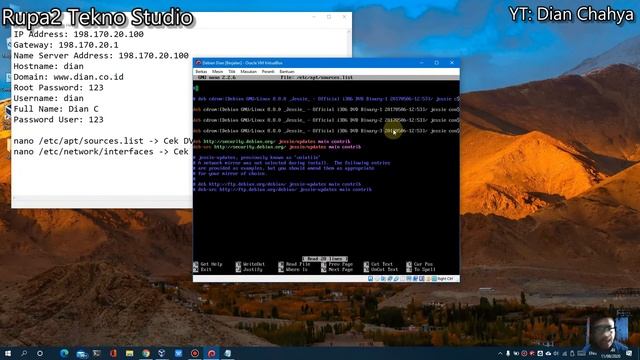
Task: Click the 'WriteOut' shortcut in nano
Action: click(x=250, y=264)
